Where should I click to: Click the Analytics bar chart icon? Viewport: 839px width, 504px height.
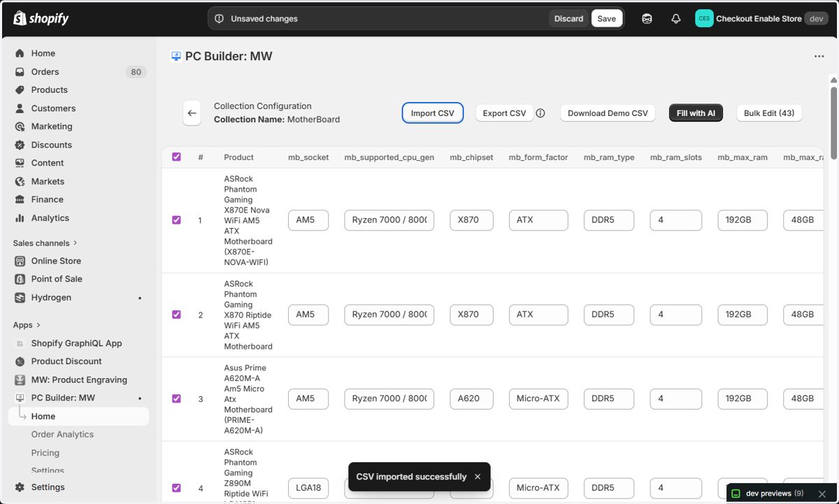(x=20, y=218)
